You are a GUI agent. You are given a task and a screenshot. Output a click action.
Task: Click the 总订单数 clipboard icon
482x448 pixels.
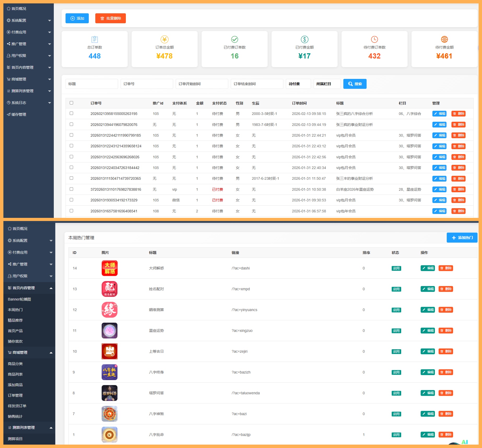(x=95, y=39)
